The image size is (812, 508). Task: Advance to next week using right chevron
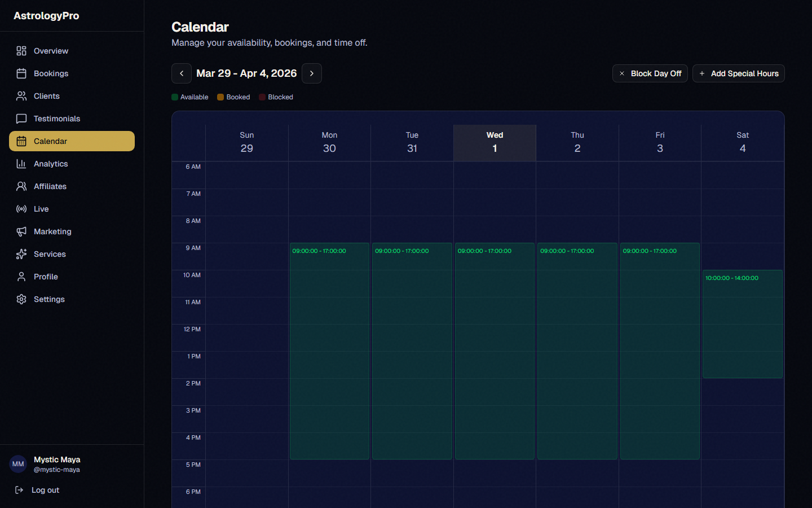pos(312,73)
